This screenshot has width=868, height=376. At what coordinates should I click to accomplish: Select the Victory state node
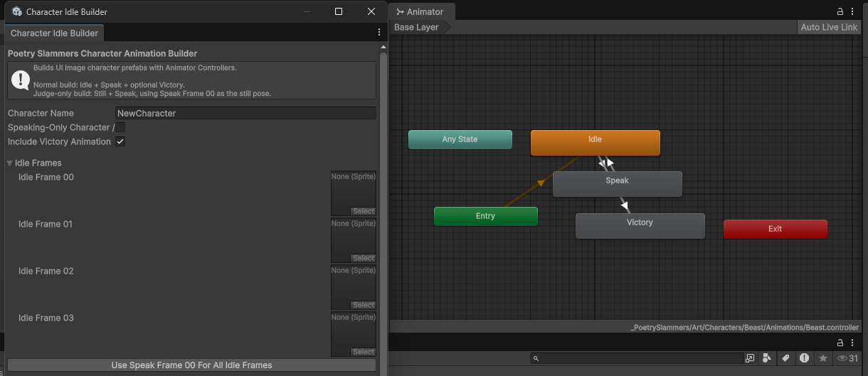pyautogui.click(x=640, y=225)
